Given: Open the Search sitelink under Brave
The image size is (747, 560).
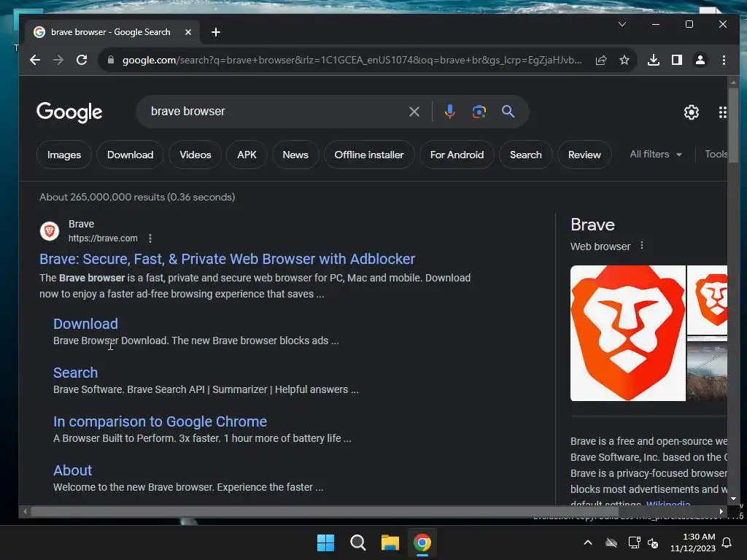Looking at the screenshot, I should [76, 373].
